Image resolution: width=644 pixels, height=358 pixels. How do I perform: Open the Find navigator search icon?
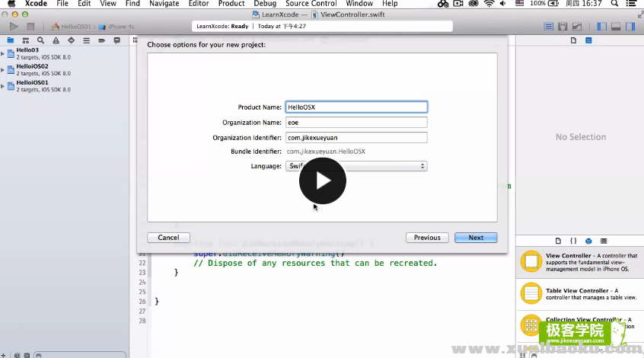pos(40,40)
